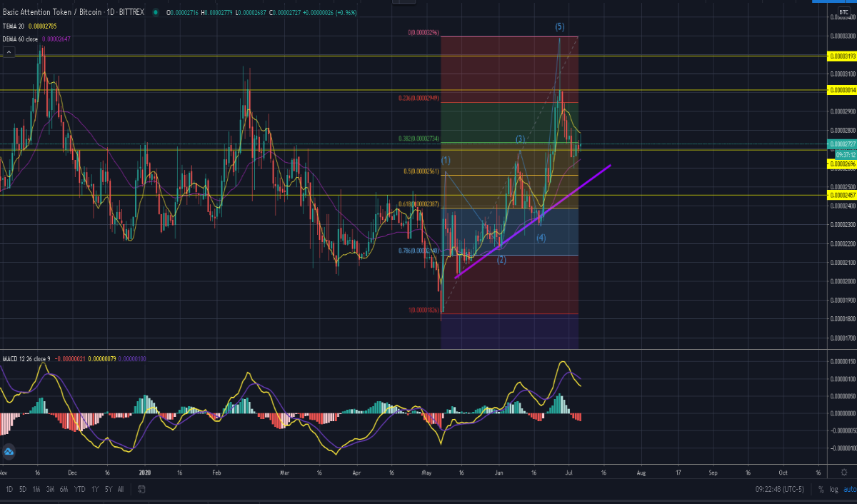Select the 5Y time range
The width and height of the screenshot is (857, 504).
108,489
